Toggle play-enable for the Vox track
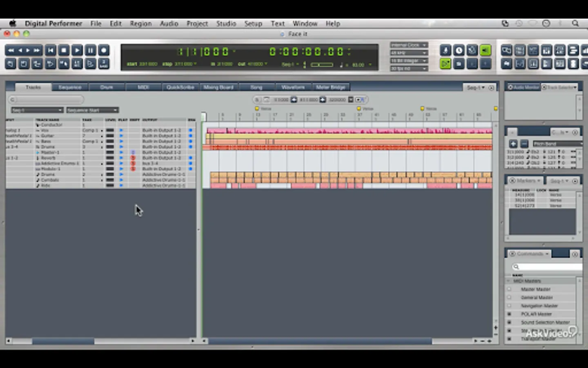Screen dimensions: 588x368 [121, 130]
